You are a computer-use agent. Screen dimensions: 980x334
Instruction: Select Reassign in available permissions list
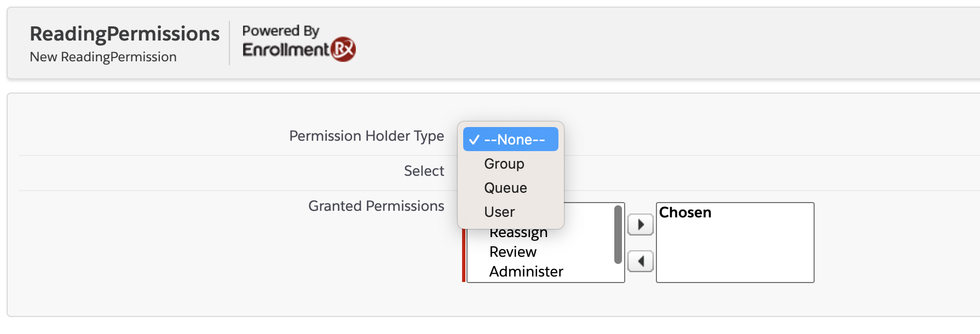[518, 234]
